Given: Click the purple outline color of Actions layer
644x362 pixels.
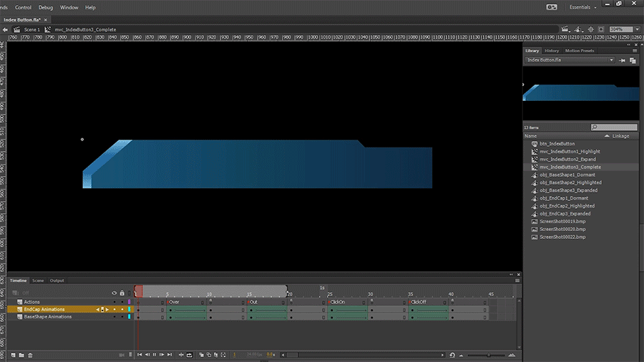Looking at the screenshot, I should (130, 302).
